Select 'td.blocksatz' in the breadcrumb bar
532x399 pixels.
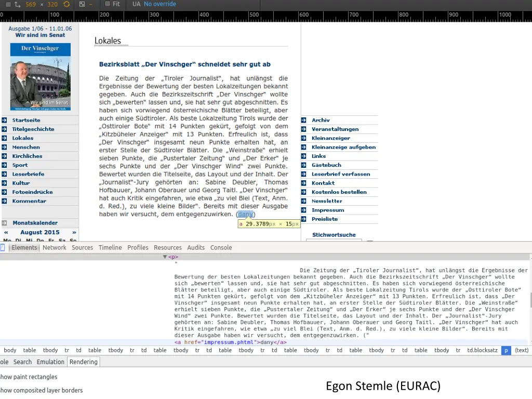coord(482,350)
